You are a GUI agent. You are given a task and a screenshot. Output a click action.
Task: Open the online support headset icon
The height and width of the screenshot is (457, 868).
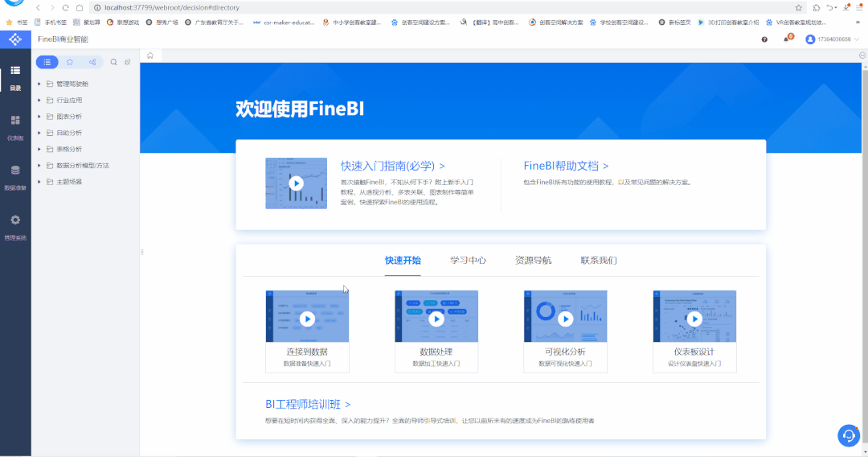point(848,436)
